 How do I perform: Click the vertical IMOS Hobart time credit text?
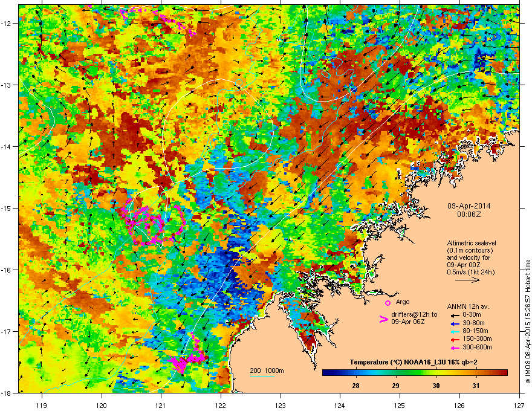point(528,322)
